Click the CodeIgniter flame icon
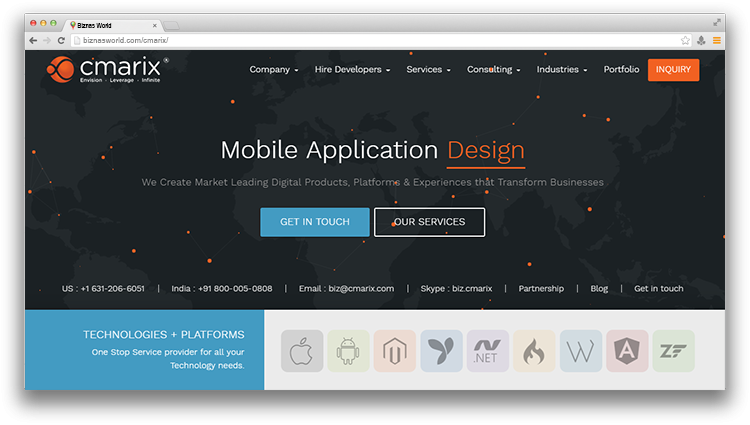This screenshot has width=750, height=425. point(534,351)
